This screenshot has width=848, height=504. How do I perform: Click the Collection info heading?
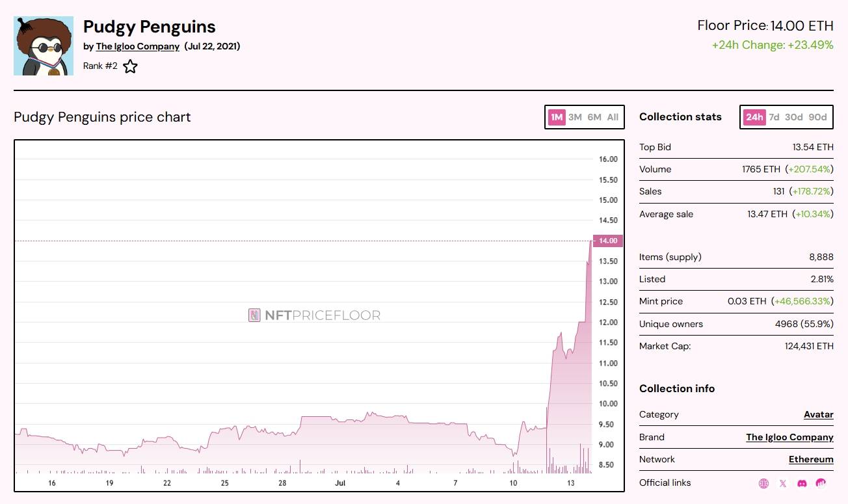coord(677,389)
